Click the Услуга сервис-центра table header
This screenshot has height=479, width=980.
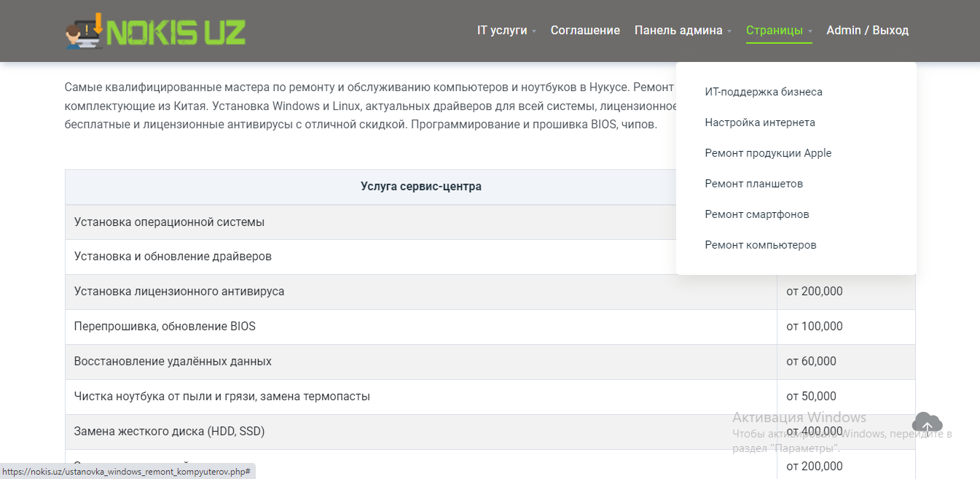(x=421, y=187)
